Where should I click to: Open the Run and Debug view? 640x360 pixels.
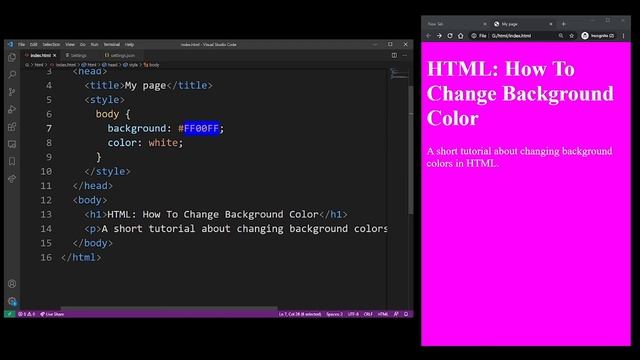pyautogui.click(x=12, y=109)
